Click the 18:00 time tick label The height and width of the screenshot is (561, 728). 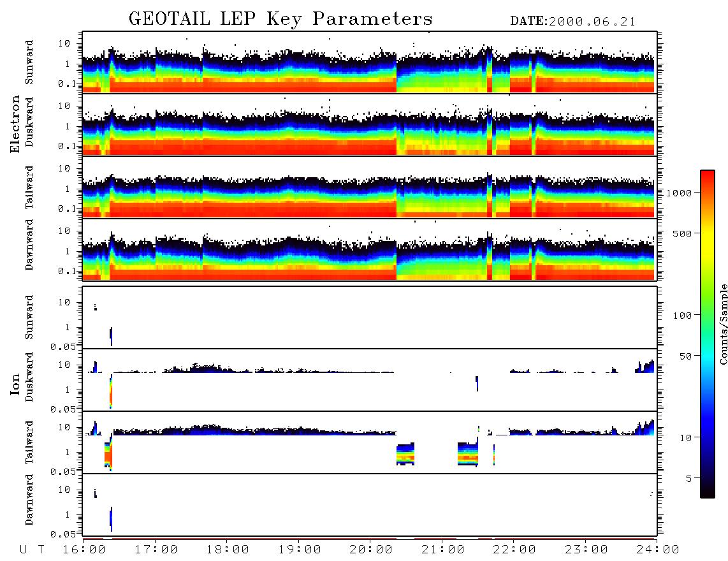click(x=228, y=550)
